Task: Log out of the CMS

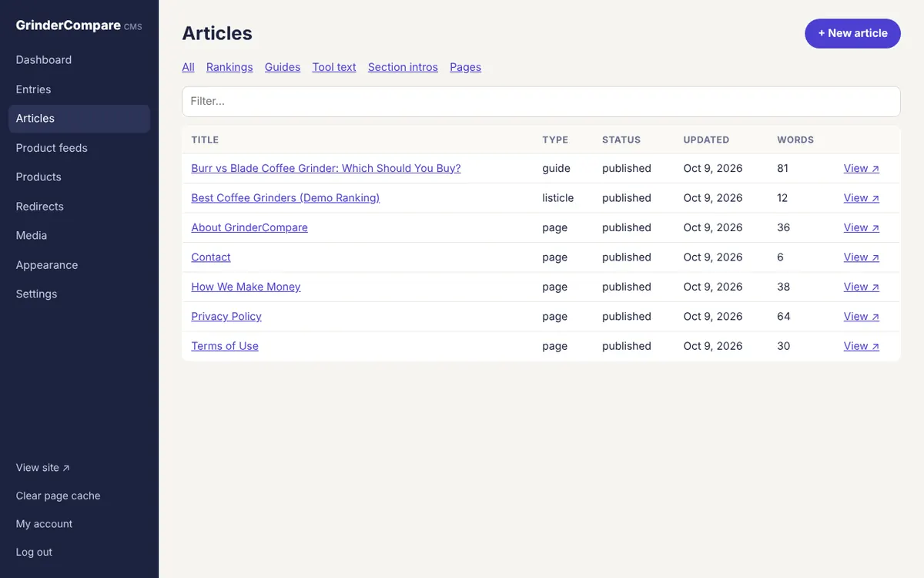Action: pos(35,553)
